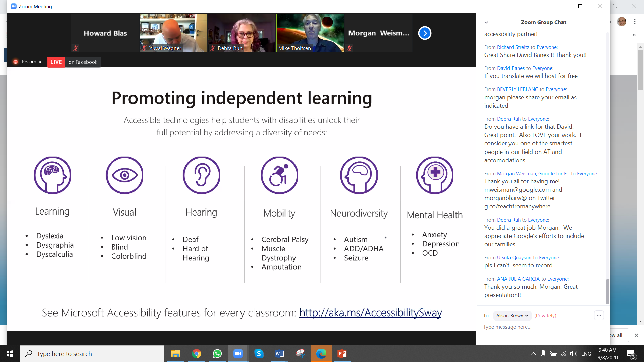The image size is (644, 362).
Task: Open recipient dropdown Alison Brown
Action: [512, 316]
